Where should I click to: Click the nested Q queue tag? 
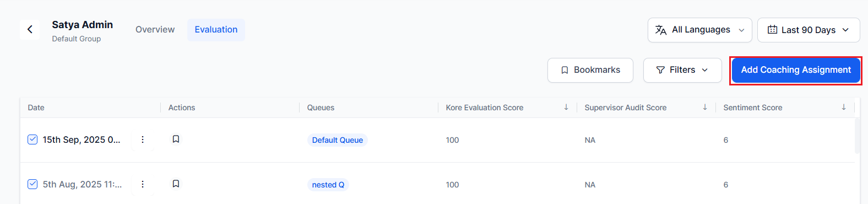[328, 185]
